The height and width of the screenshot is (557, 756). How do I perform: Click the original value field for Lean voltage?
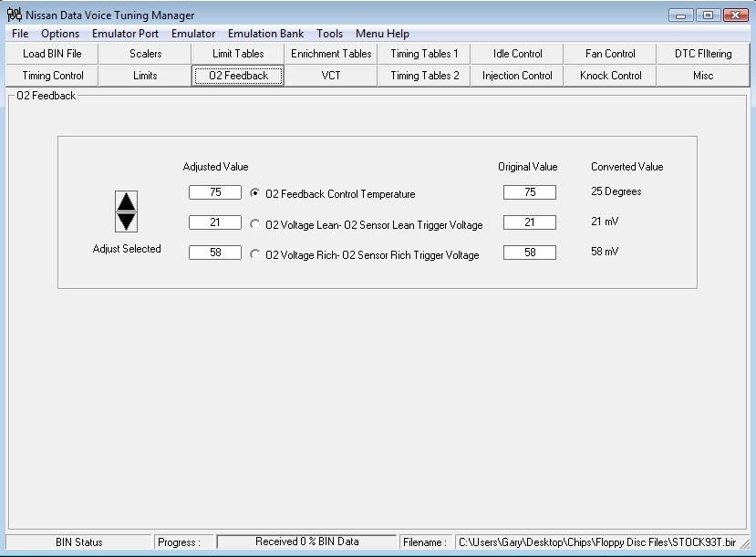pyautogui.click(x=529, y=222)
